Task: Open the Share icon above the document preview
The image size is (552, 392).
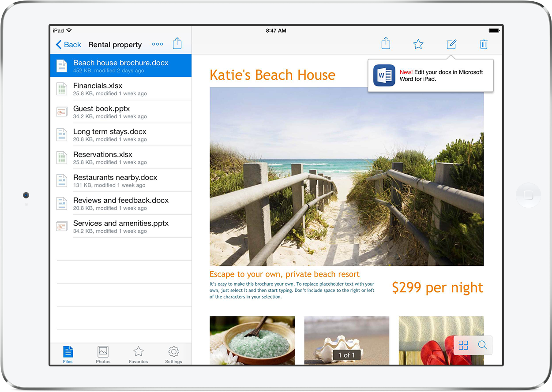Action: click(x=385, y=43)
